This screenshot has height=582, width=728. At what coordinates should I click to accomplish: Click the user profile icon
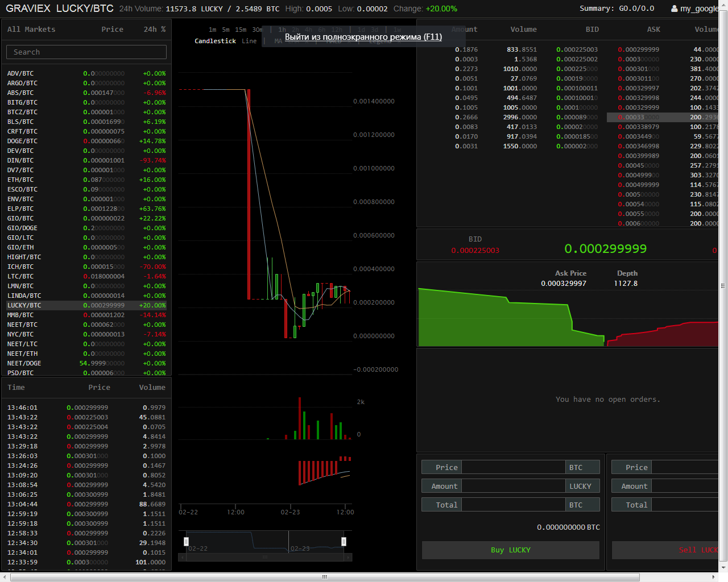674,9
